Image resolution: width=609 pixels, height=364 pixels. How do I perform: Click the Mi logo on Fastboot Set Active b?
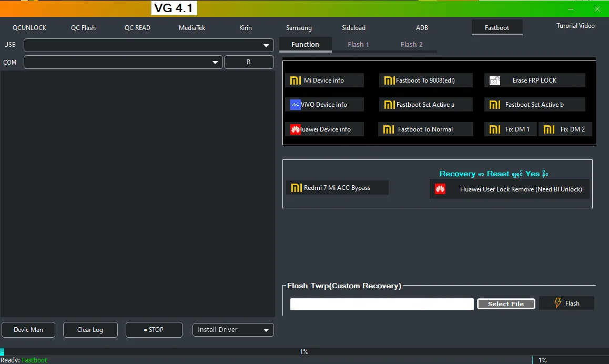(495, 105)
